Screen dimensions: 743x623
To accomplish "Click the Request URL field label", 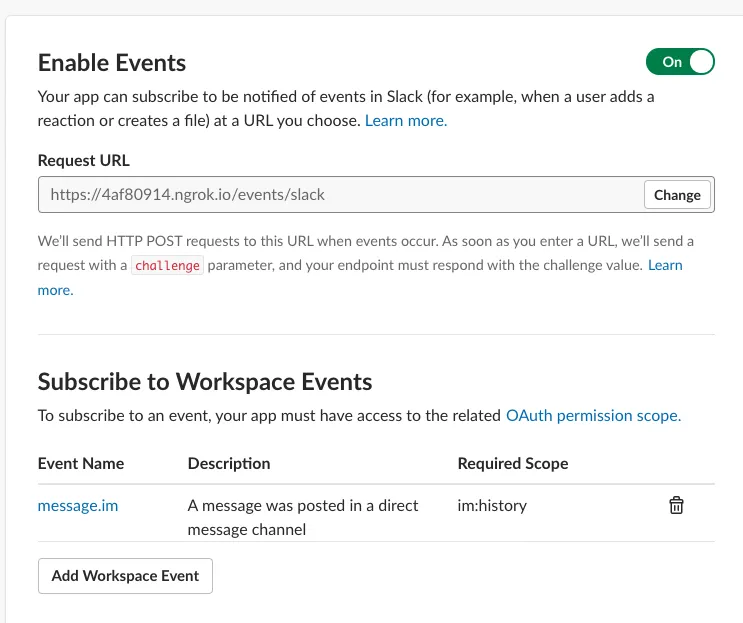I will click(x=84, y=160).
